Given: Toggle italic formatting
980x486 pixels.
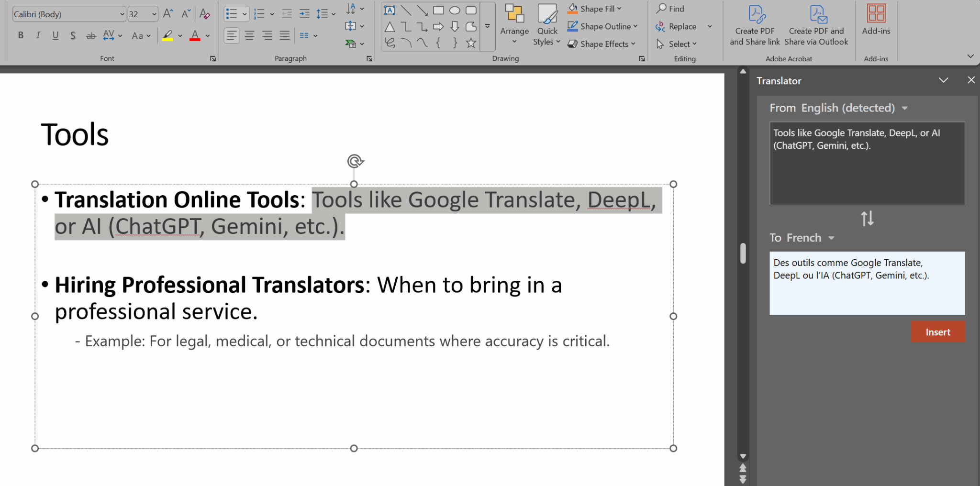Looking at the screenshot, I should (38, 35).
